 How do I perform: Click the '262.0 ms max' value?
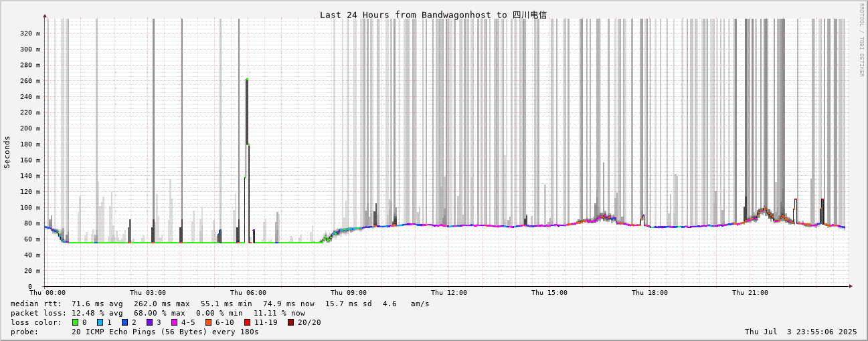click(161, 304)
